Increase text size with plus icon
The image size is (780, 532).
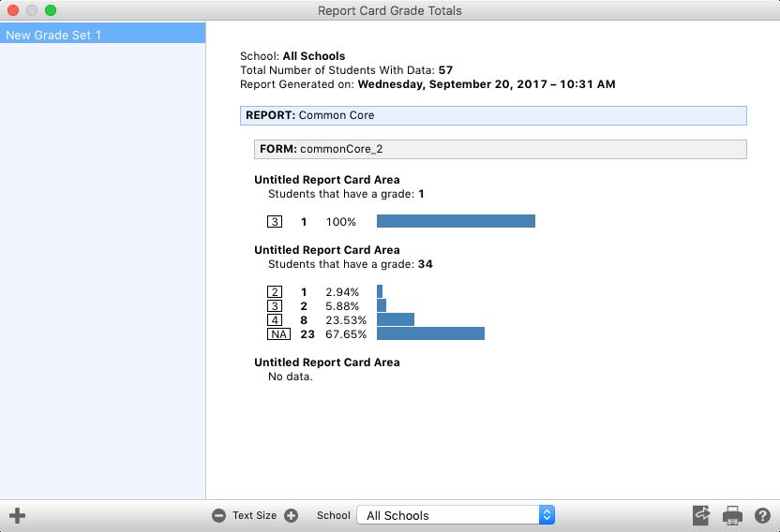(x=291, y=515)
